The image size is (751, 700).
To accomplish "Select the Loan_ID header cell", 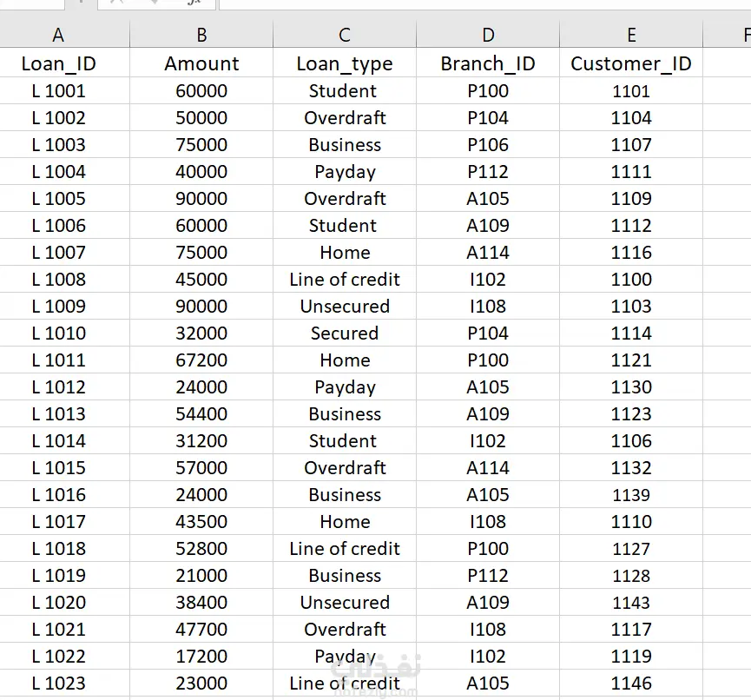I will click(58, 63).
